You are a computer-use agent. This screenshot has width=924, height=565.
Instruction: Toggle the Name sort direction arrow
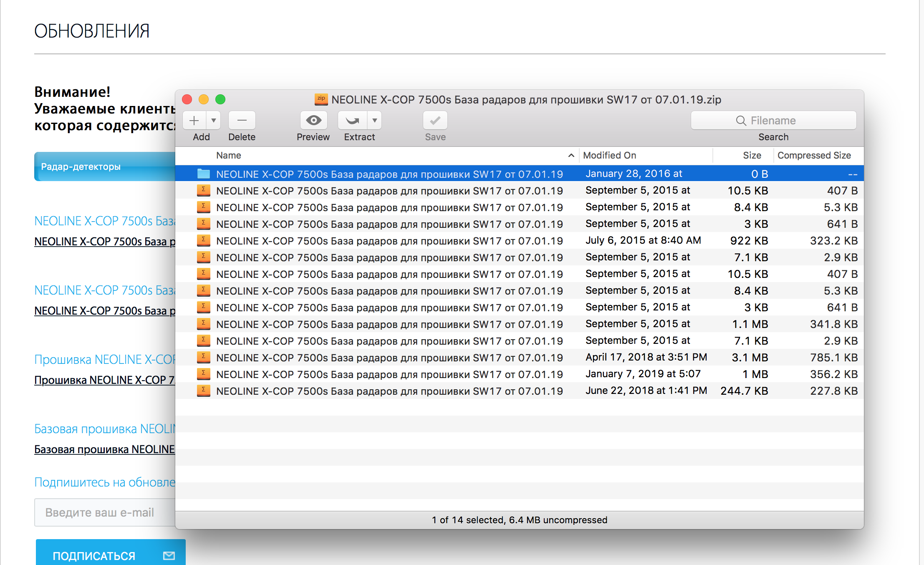(x=571, y=156)
